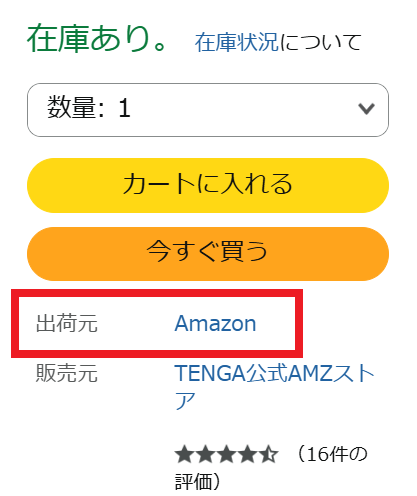The width and height of the screenshot is (417, 496).
Task: Open the Amazon shipper link
Action: [x=215, y=323]
